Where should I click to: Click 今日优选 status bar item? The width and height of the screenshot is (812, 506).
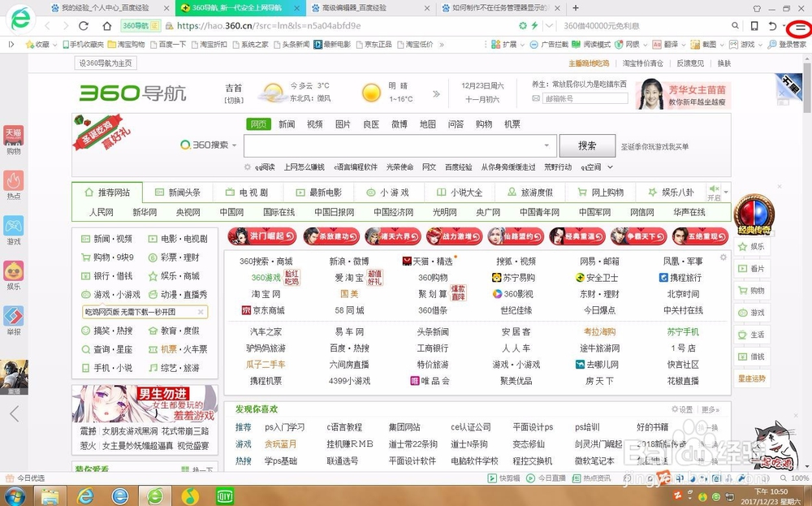25,478
